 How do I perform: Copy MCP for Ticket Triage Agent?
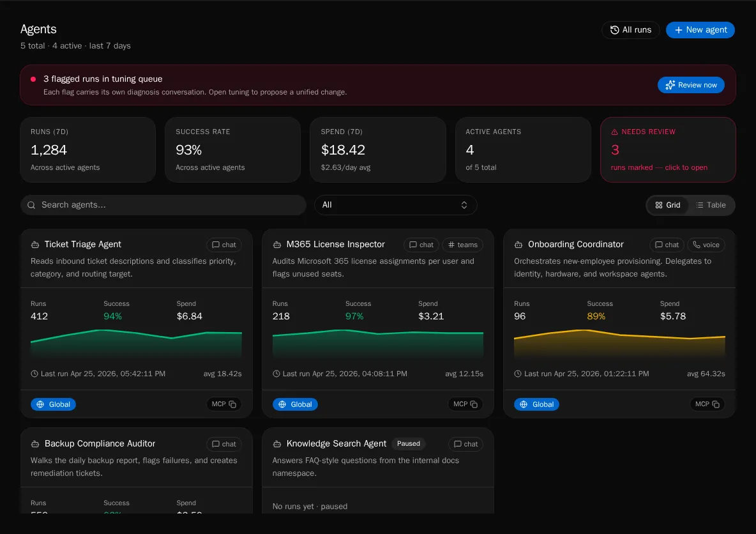pyautogui.click(x=223, y=404)
